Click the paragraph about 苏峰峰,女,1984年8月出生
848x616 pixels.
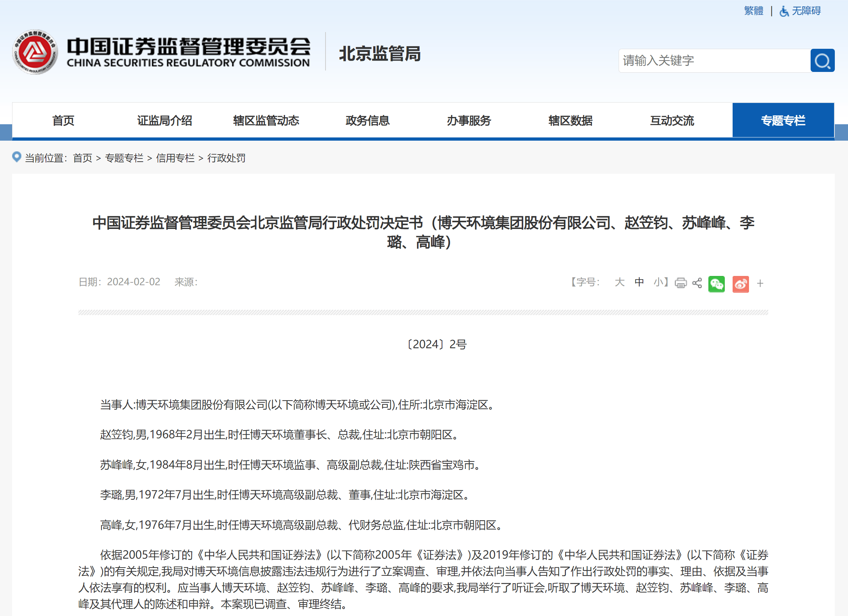(291, 465)
